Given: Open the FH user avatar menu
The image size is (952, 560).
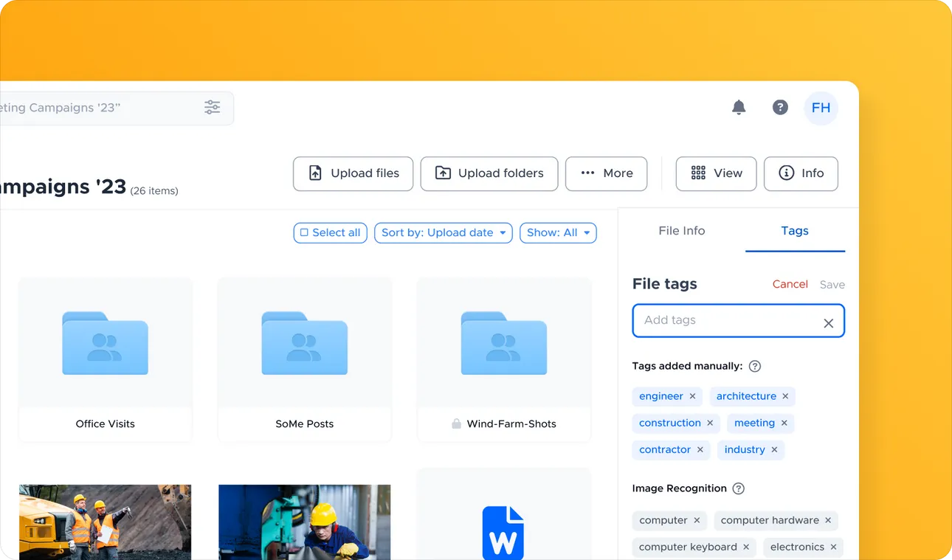Looking at the screenshot, I should [x=821, y=108].
